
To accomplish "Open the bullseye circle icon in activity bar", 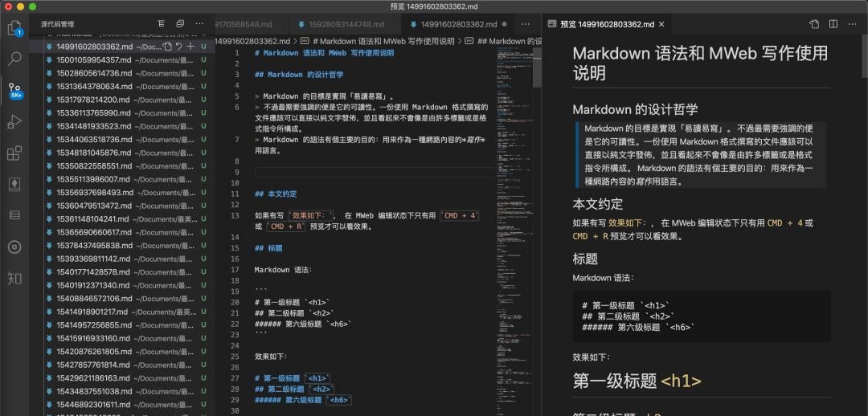I will coord(14,247).
